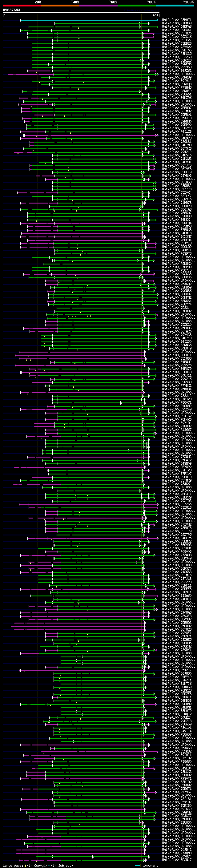Click the cyan ~100% identity legend bar

[175, 6]
